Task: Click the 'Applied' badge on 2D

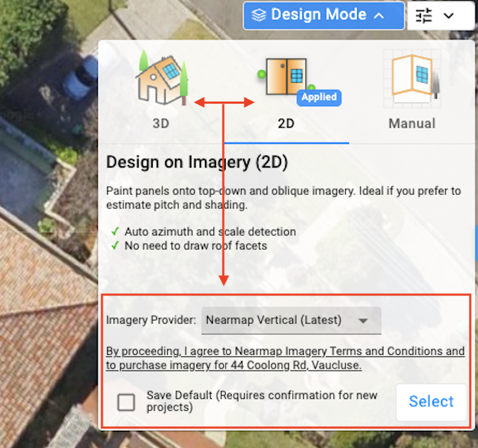Action: [319, 98]
